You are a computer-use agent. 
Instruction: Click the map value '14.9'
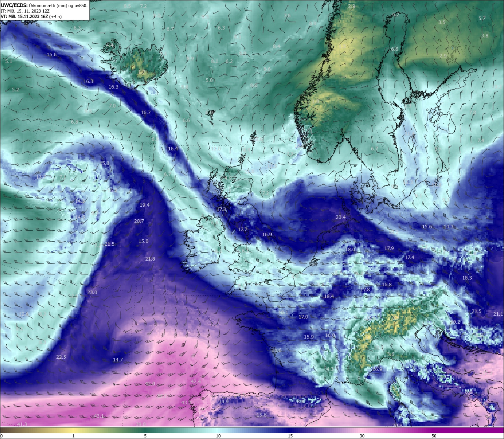pyautogui.click(x=224, y=402)
